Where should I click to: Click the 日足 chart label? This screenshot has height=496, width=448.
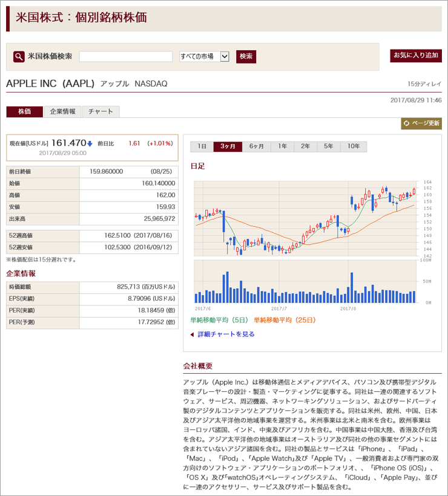198,166
